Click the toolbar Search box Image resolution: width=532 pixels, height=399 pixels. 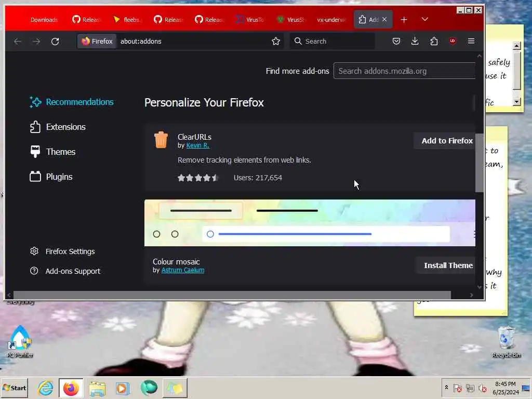[332, 42]
